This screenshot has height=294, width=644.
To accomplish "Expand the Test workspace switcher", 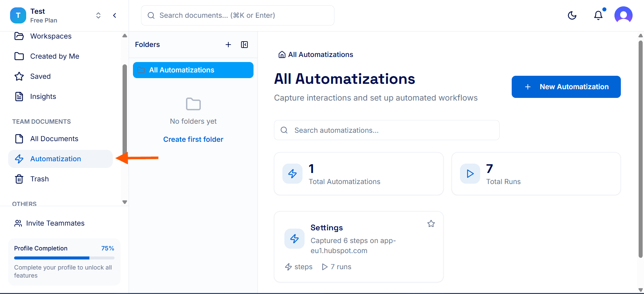I will pyautogui.click(x=98, y=15).
